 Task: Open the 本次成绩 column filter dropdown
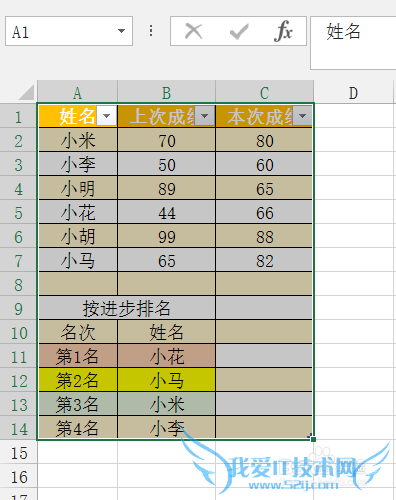click(302, 116)
